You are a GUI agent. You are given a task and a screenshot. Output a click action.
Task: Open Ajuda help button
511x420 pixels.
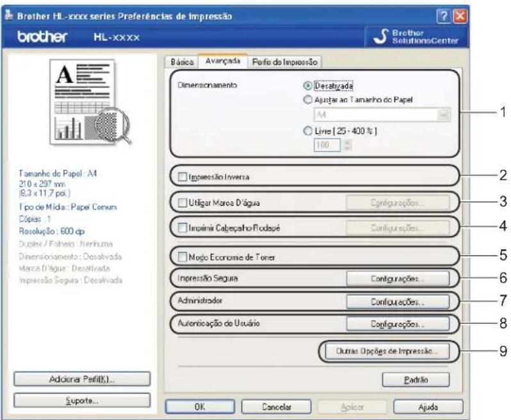[x=428, y=407]
